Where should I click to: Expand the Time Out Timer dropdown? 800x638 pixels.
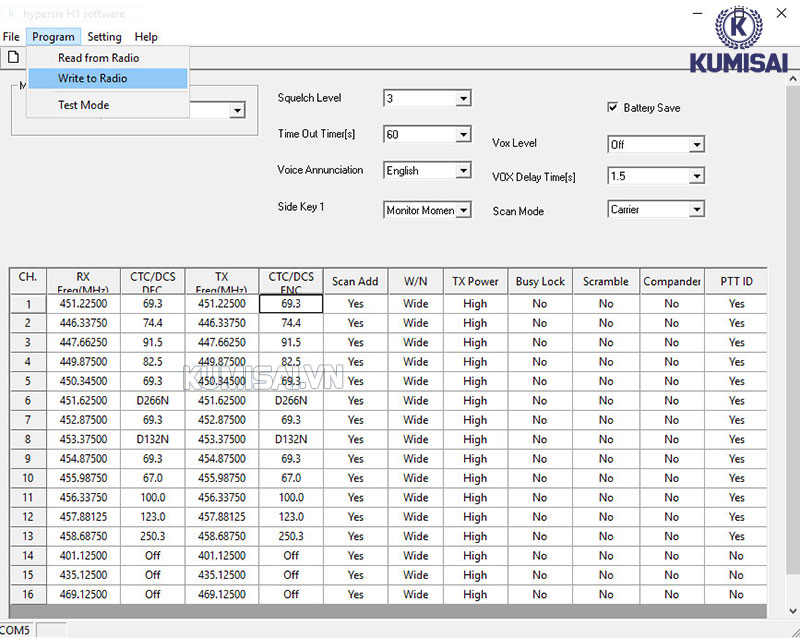463,134
